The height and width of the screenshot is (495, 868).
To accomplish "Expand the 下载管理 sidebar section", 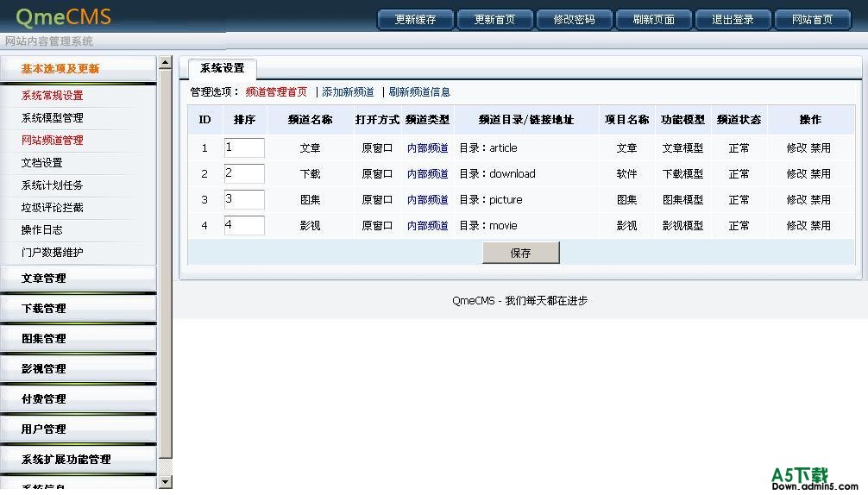I will click(x=43, y=309).
